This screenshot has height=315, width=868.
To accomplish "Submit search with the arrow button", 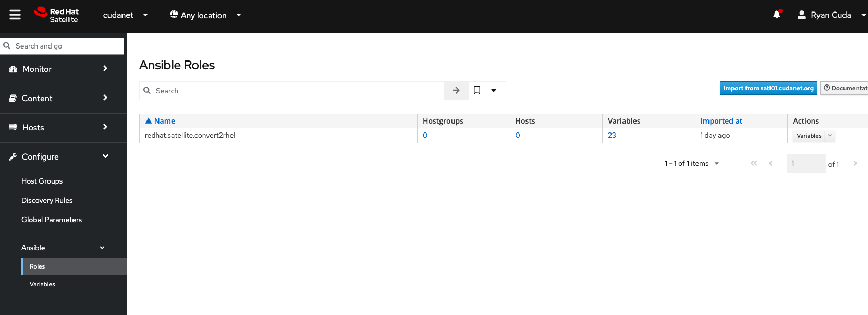I will (456, 90).
